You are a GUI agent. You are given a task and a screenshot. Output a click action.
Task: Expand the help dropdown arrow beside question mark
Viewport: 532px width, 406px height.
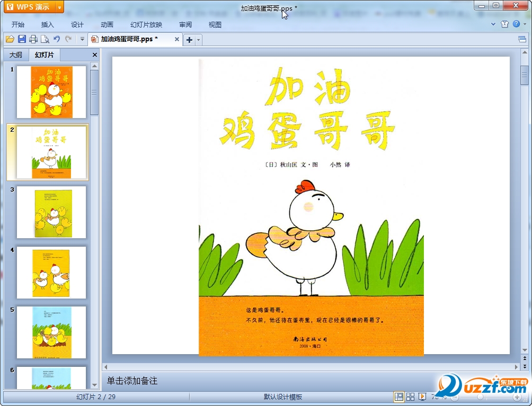(x=525, y=24)
